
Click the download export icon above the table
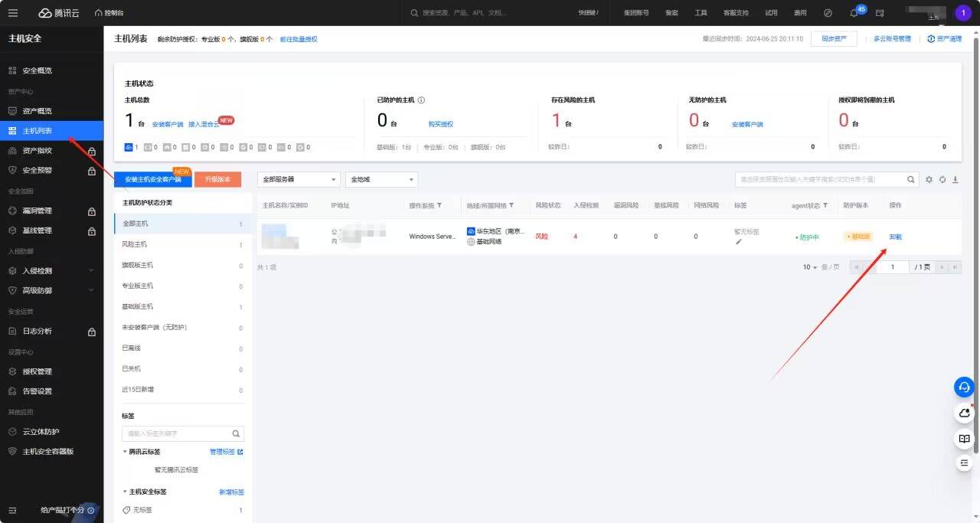click(955, 180)
